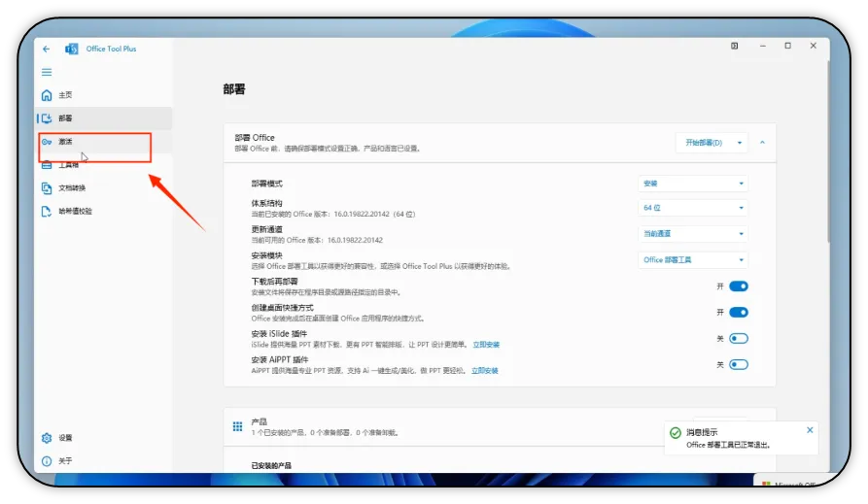Open the 哈希值校验 hash check icon
This screenshot has width=868, height=504.
(47, 212)
